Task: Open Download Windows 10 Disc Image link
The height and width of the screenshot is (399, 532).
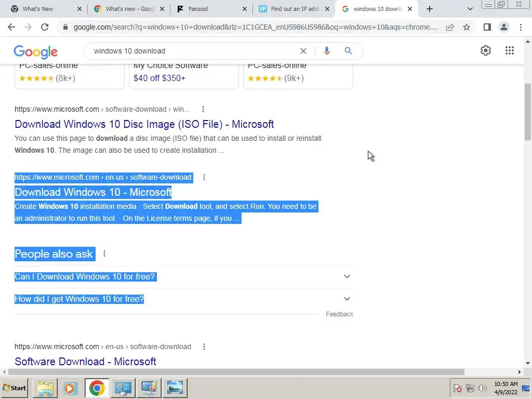Action: click(144, 124)
